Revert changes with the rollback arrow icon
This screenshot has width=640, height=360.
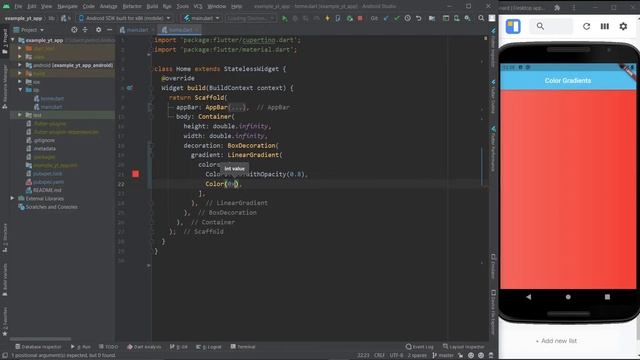(x=418, y=18)
